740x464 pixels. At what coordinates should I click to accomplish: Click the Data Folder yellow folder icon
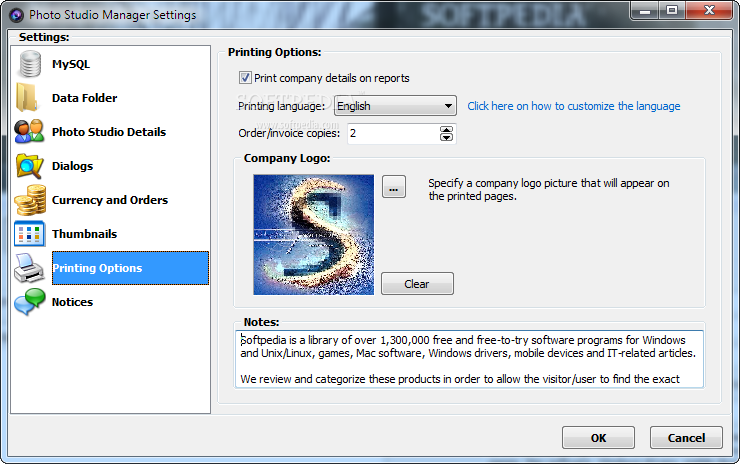(27, 98)
